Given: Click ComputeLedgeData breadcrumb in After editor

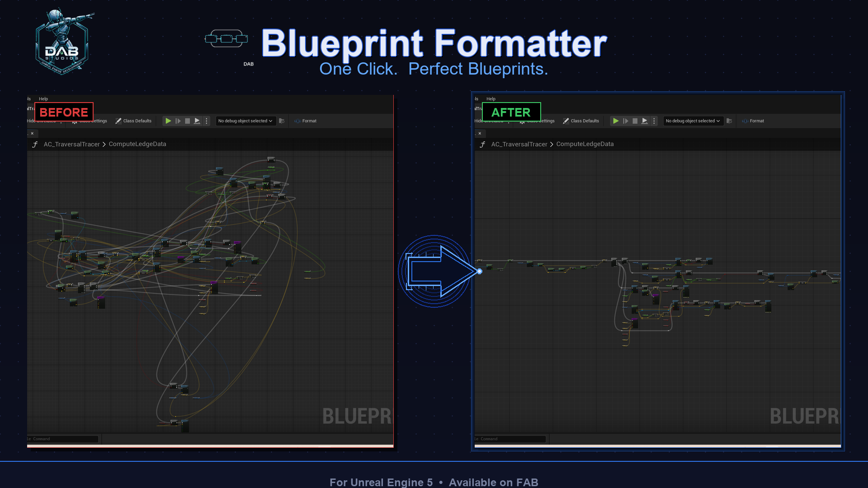Looking at the screenshot, I should [585, 144].
